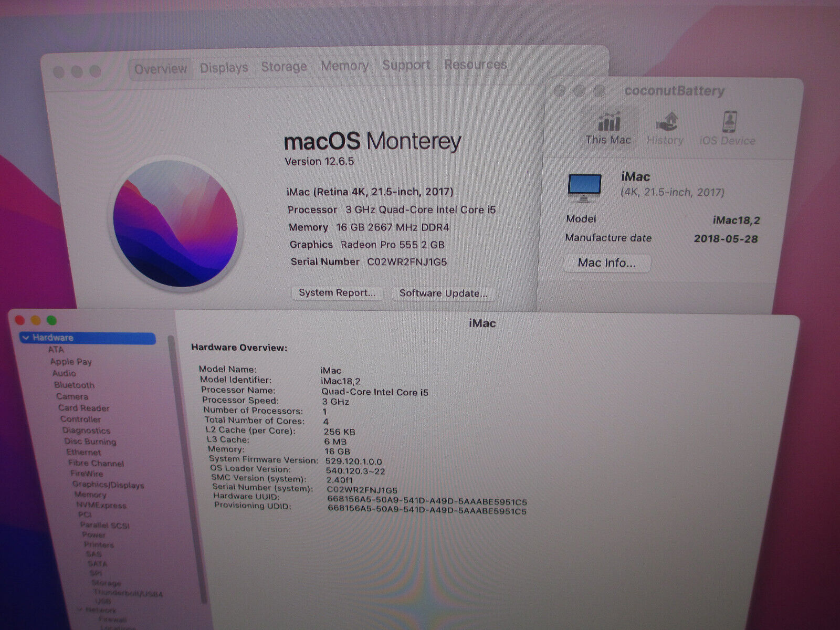This screenshot has height=630, width=840.
Task: Click OS Loader Version value 540.120.3~22
Action: coord(355,471)
